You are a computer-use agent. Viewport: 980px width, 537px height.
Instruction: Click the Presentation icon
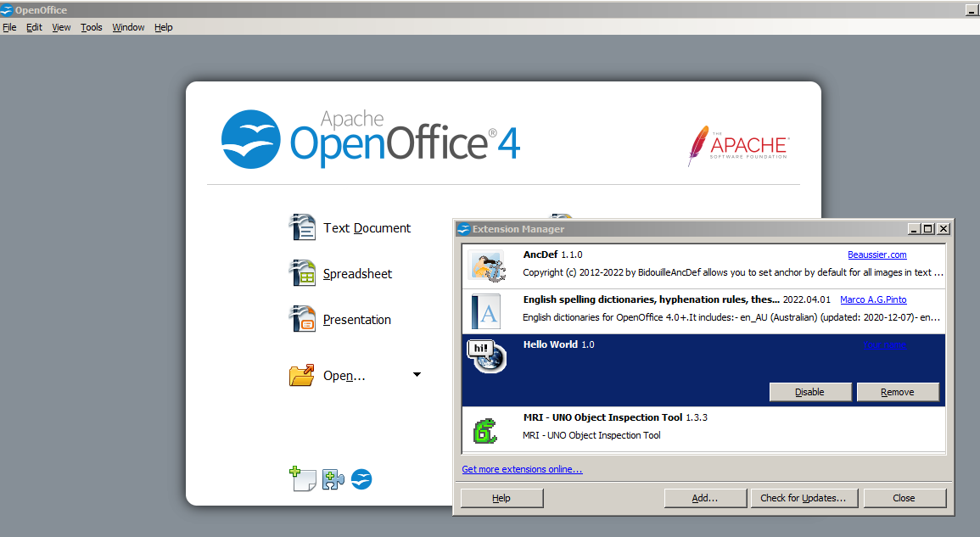point(303,319)
